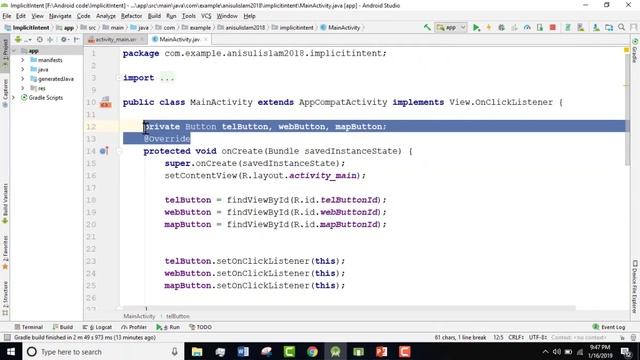Click the src breadcrumb folder
Screen dimensions: 640x360
[x=89, y=27]
